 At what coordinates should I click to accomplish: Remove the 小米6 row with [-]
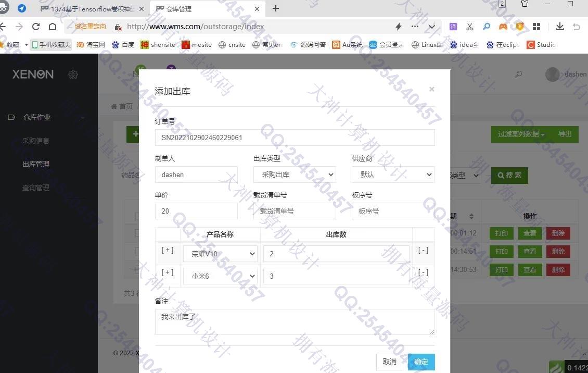[x=423, y=273]
